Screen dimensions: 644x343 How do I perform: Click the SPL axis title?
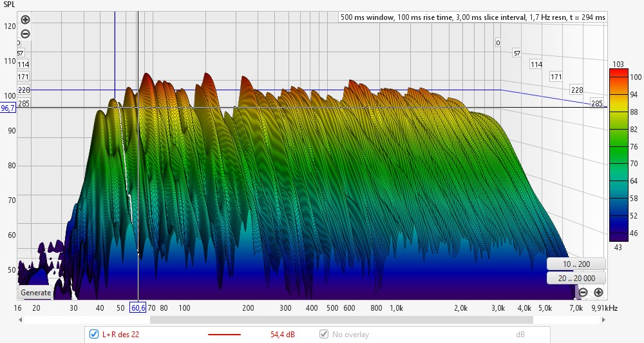tap(8, 5)
